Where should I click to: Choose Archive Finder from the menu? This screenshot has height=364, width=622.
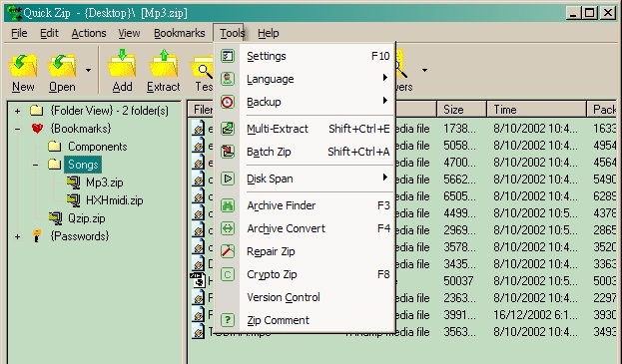[x=305, y=205]
